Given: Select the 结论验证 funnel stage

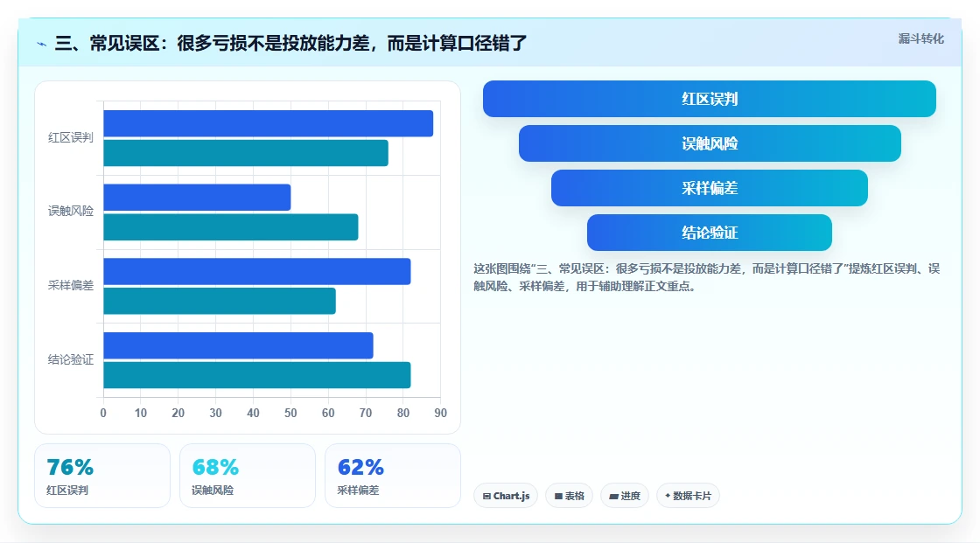Looking at the screenshot, I should tap(710, 233).
